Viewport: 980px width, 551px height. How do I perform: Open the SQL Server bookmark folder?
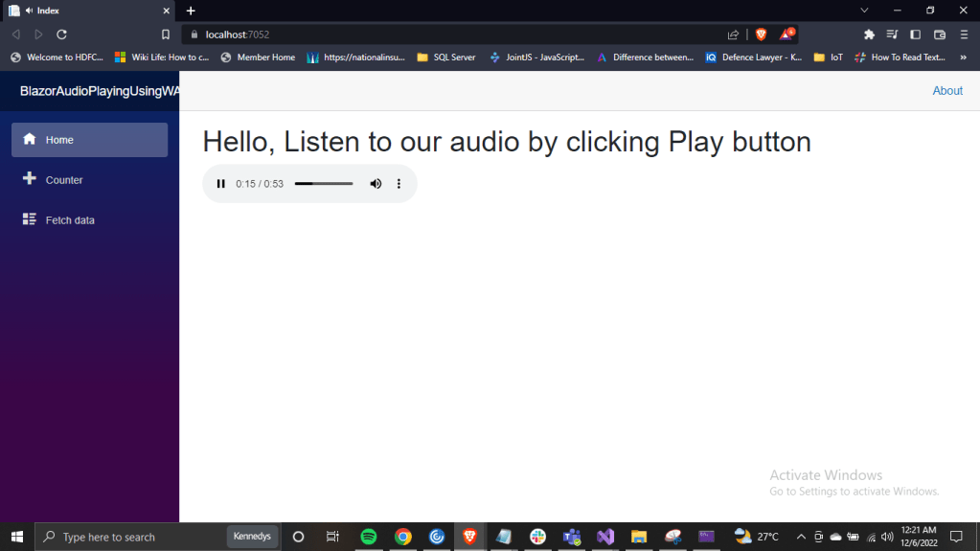pos(446,57)
